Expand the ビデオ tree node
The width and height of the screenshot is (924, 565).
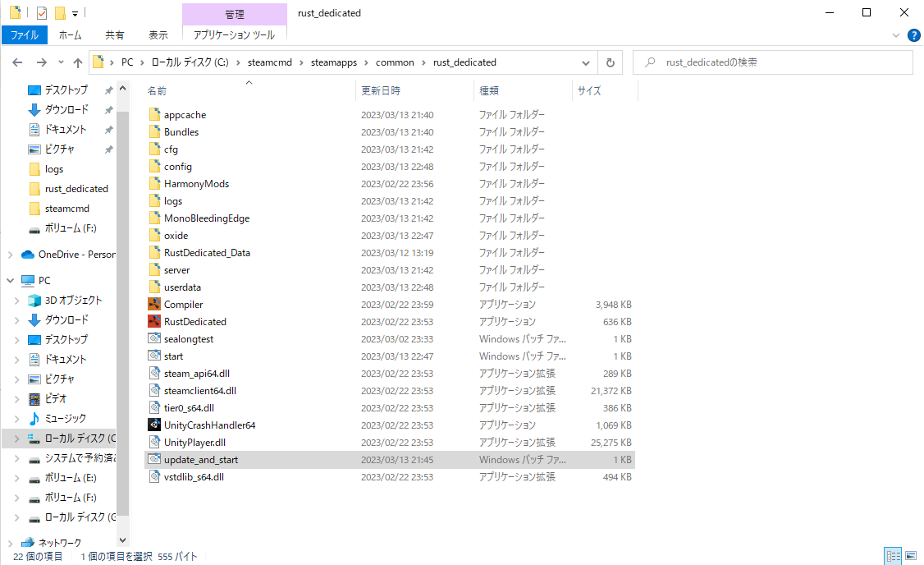point(16,398)
